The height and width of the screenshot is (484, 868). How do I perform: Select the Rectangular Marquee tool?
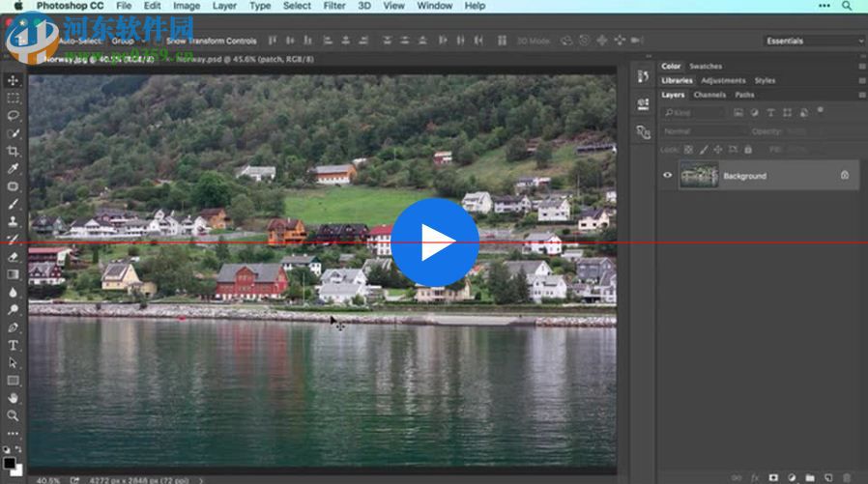coord(13,98)
